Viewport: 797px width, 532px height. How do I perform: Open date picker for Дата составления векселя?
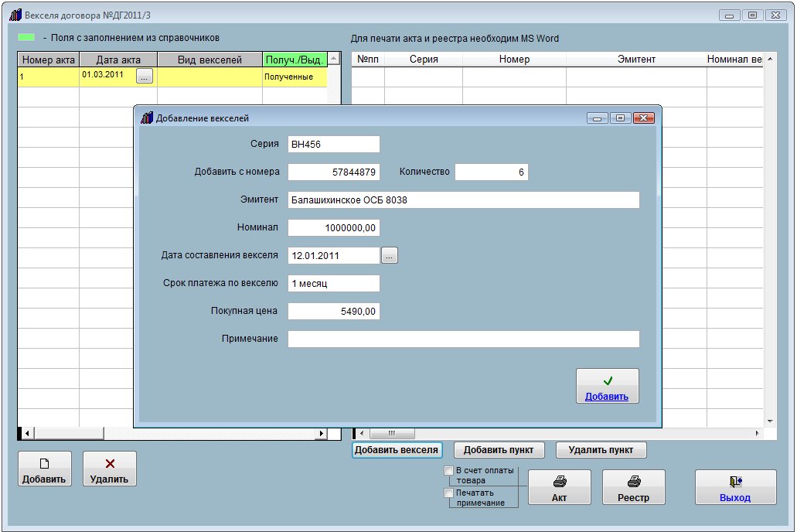pos(390,255)
